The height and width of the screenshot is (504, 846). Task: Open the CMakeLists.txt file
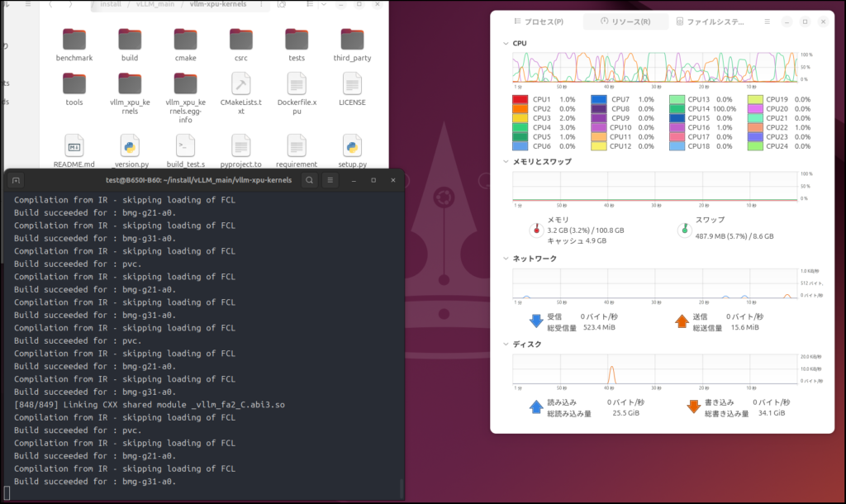(x=241, y=84)
